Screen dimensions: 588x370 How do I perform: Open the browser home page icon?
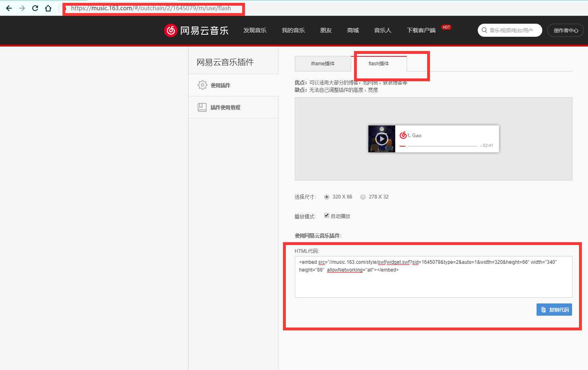tap(48, 8)
